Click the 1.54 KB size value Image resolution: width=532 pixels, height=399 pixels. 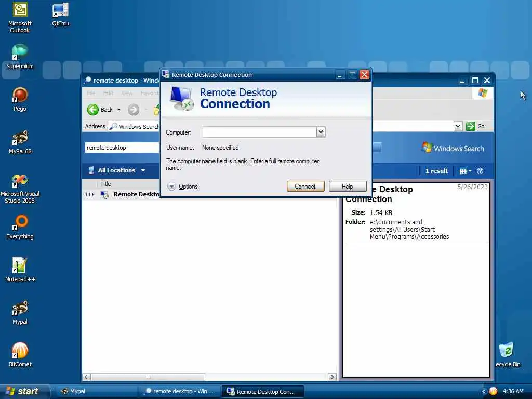click(x=381, y=212)
